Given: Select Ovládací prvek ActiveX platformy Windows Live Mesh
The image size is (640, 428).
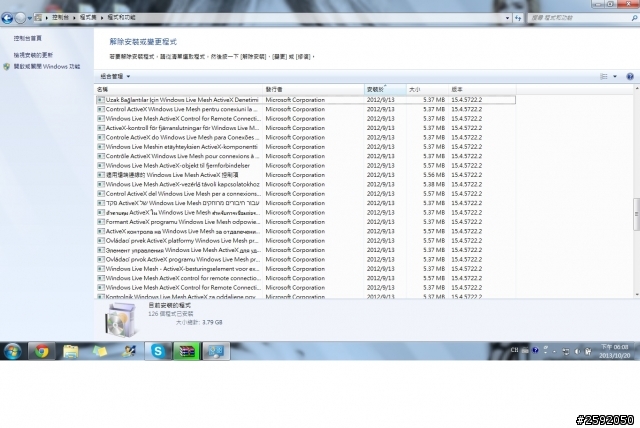Looking at the screenshot, I should click(x=305, y=241).
